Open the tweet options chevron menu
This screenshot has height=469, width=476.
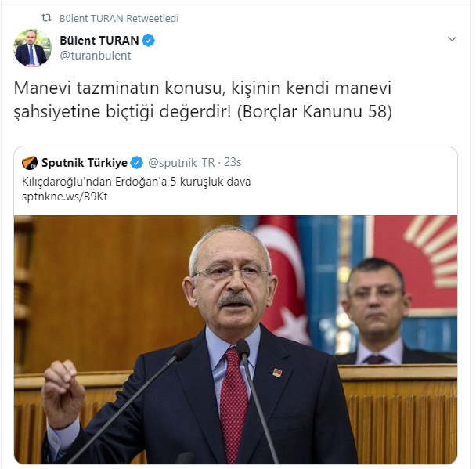click(452, 39)
